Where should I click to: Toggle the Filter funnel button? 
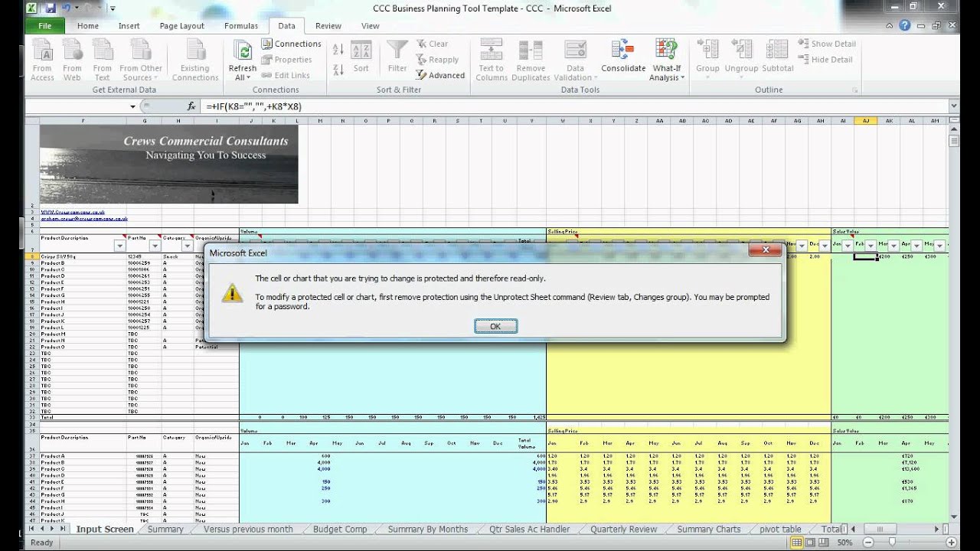point(397,57)
